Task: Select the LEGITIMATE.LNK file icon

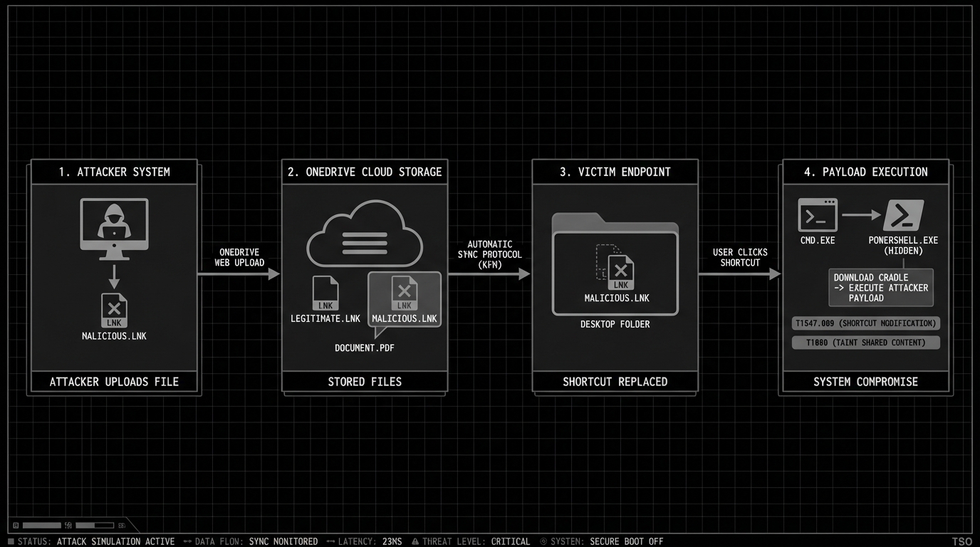Action: (x=325, y=293)
